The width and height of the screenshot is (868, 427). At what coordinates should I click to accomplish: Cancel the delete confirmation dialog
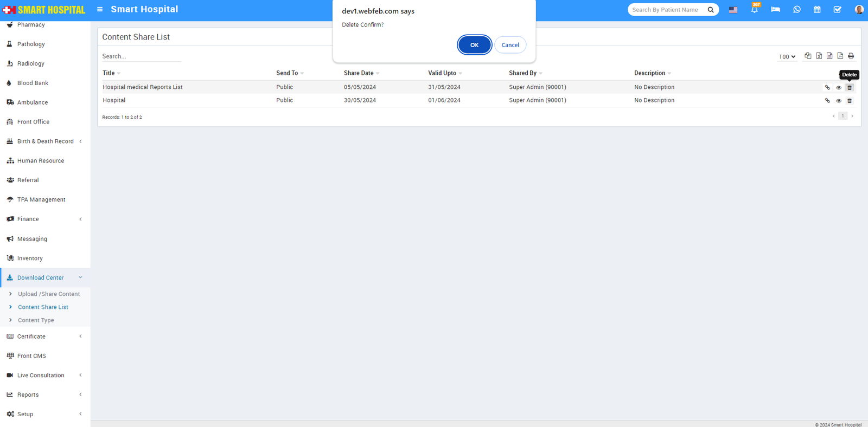pyautogui.click(x=510, y=45)
